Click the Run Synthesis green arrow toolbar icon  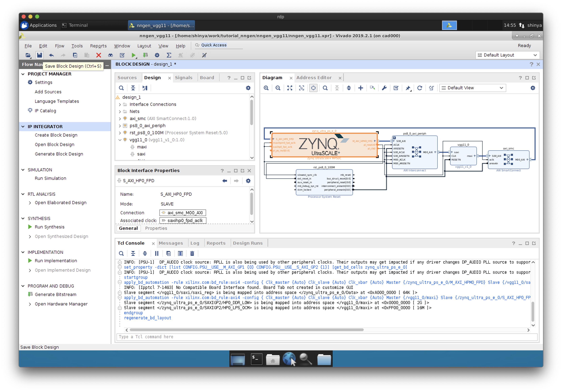pos(134,55)
